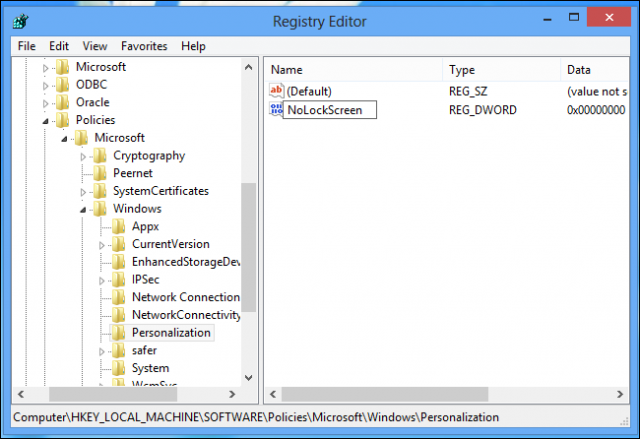Image resolution: width=640 pixels, height=439 pixels.
Task: Collapse the Windows key node
Action: 83,210
